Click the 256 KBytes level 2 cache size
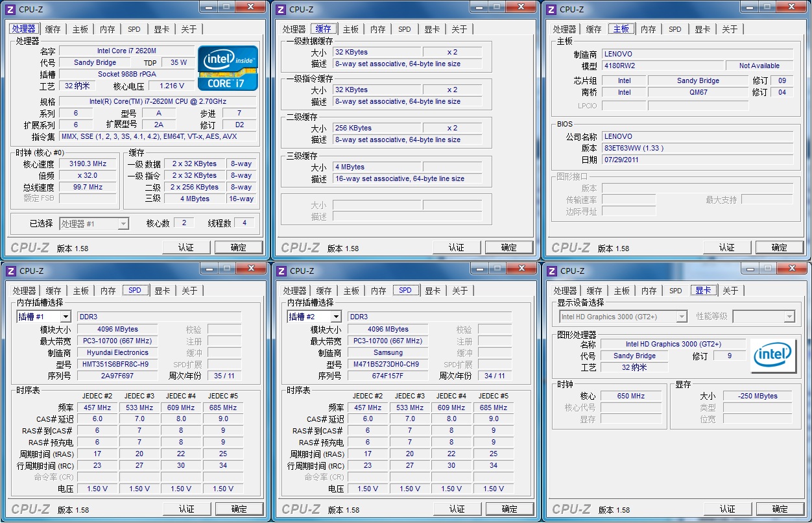 (378, 128)
